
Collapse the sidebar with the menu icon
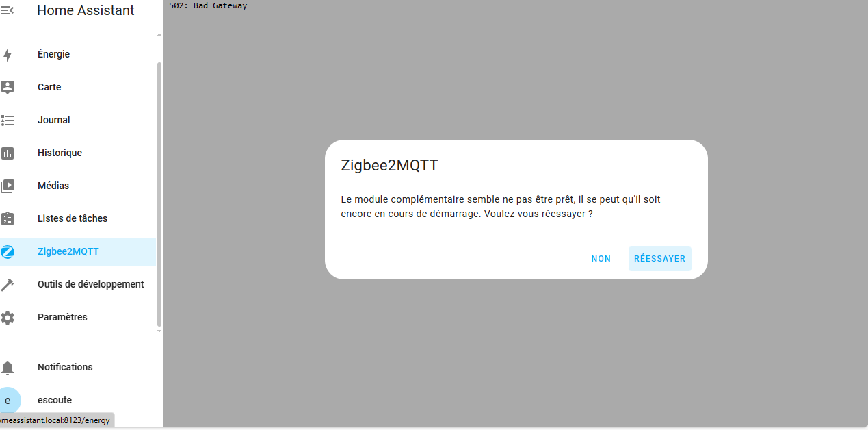point(7,10)
